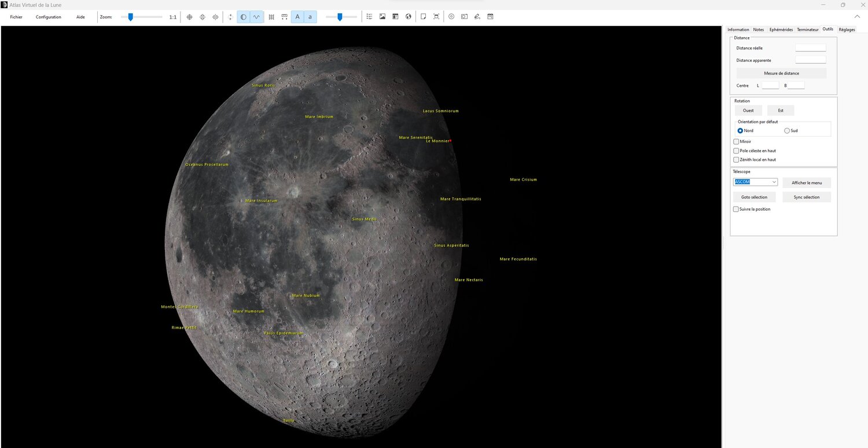The height and width of the screenshot is (448, 868).
Task: Collapse the toolbar with the chevron
Action: [x=857, y=16]
